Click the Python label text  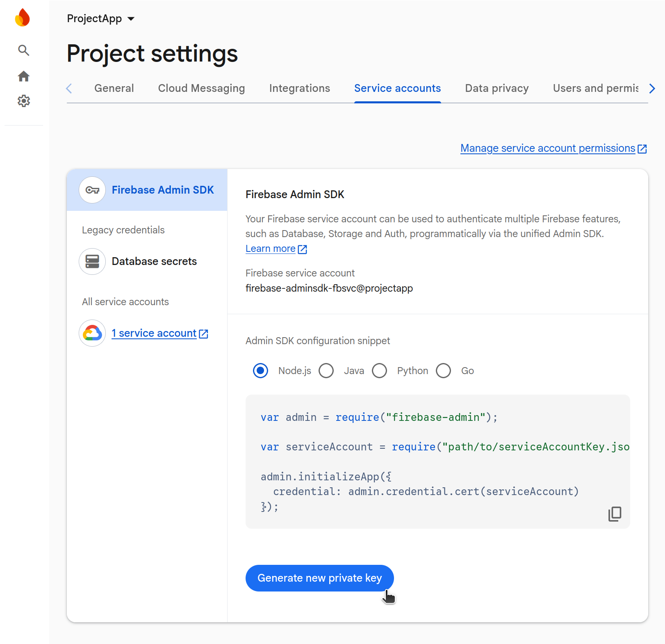(412, 371)
